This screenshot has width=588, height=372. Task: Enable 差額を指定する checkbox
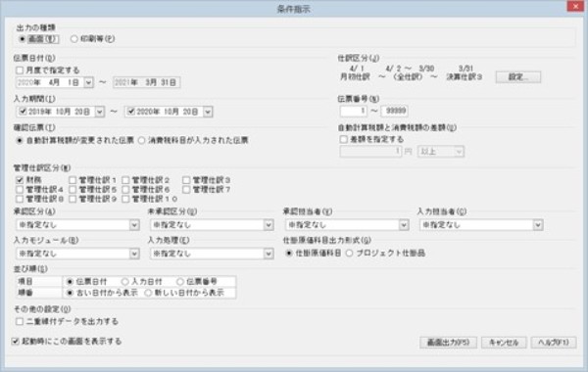344,139
